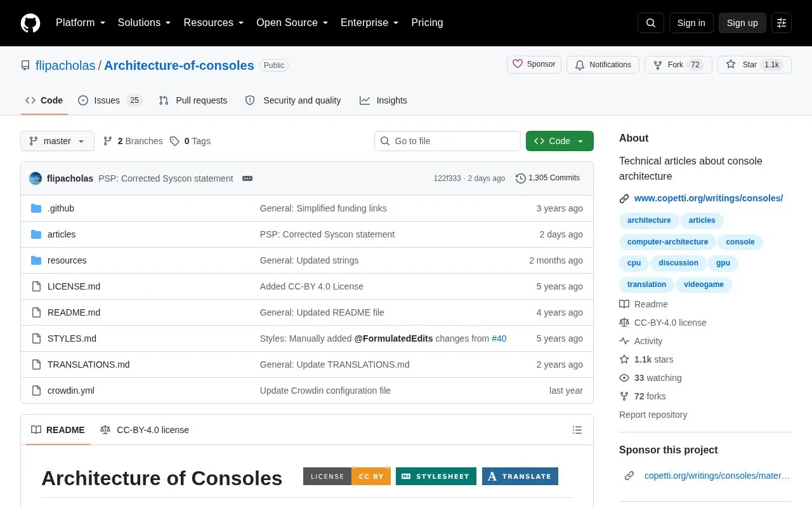Click Report repository

[653, 415]
